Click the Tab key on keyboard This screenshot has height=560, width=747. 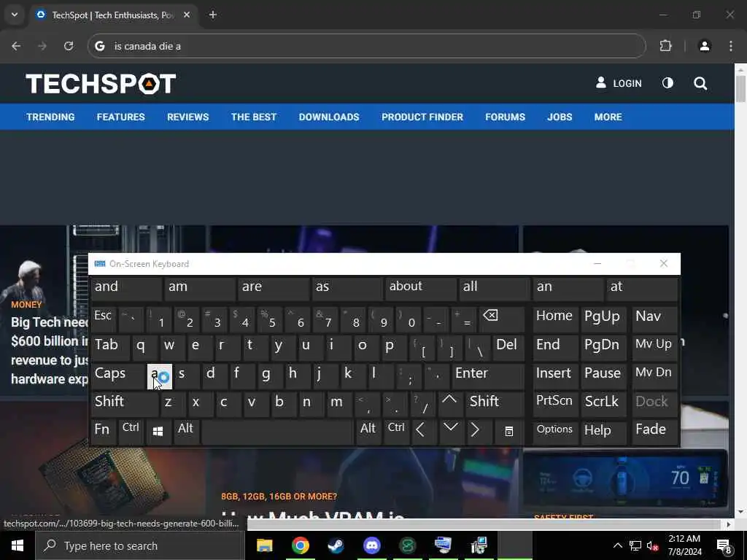point(110,347)
